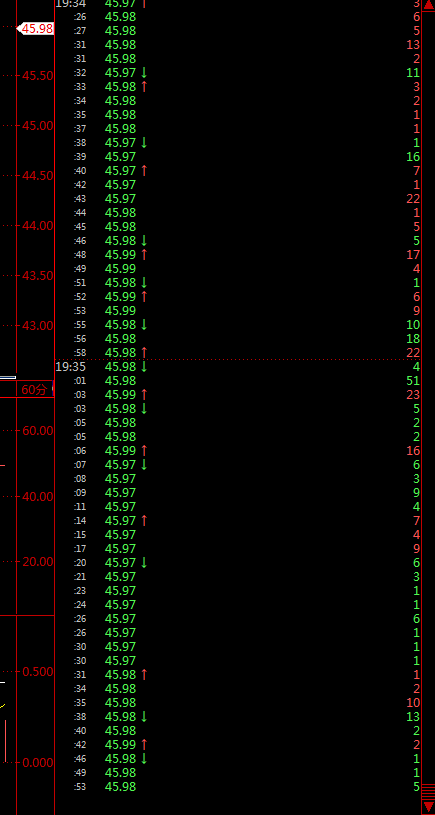Click the 0.000 indicator axis label
Image resolution: width=435 pixels, height=815 pixels.
[37, 763]
